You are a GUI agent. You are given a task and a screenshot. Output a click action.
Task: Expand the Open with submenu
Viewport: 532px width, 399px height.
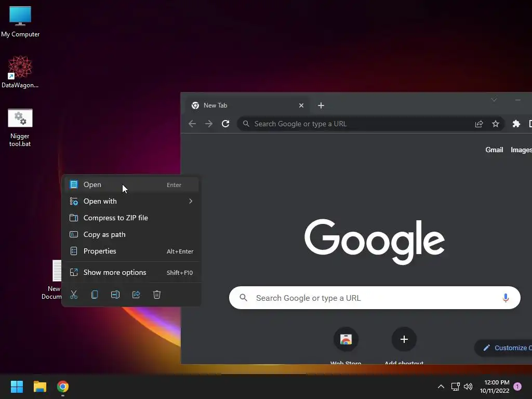point(131,201)
